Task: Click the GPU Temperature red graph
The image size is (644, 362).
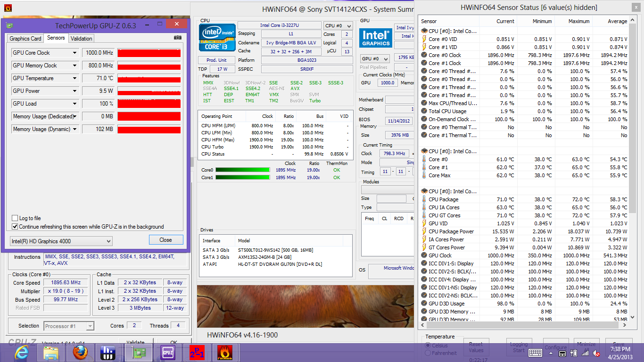Action: point(149,78)
